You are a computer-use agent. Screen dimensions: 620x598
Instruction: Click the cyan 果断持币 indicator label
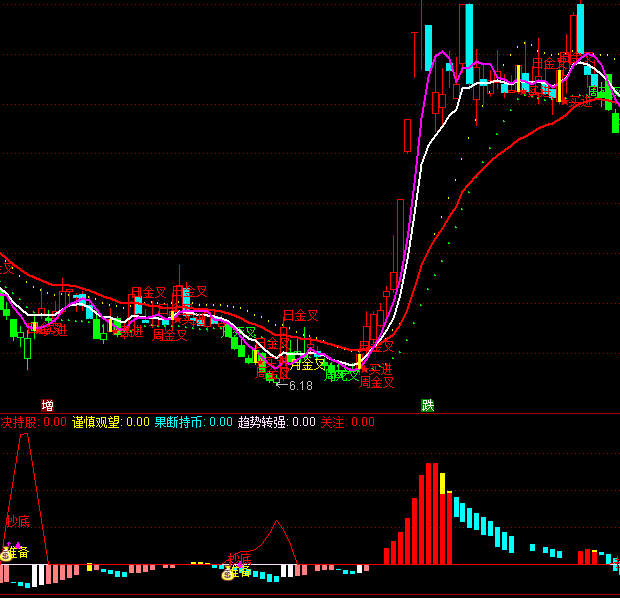click(178, 422)
